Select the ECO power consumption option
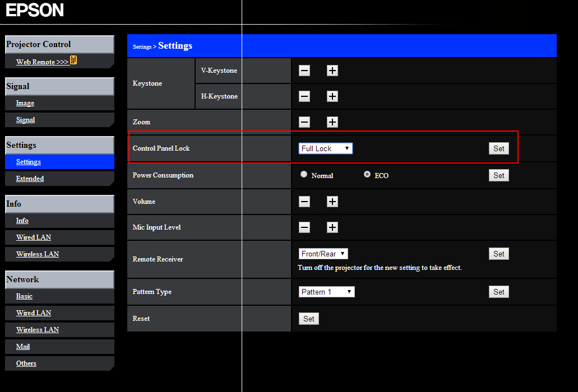This screenshot has width=578, height=392. click(x=367, y=174)
